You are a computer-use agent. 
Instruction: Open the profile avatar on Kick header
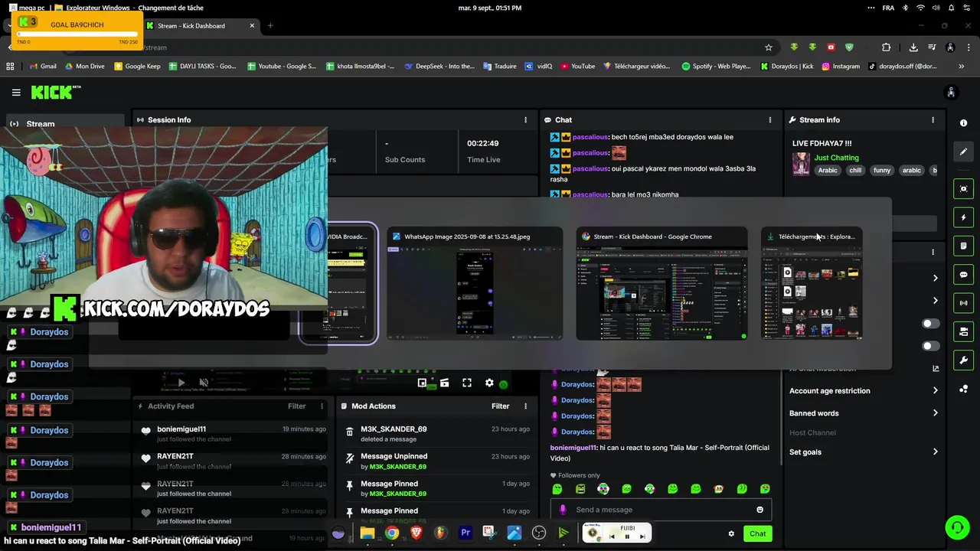(x=951, y=93)
